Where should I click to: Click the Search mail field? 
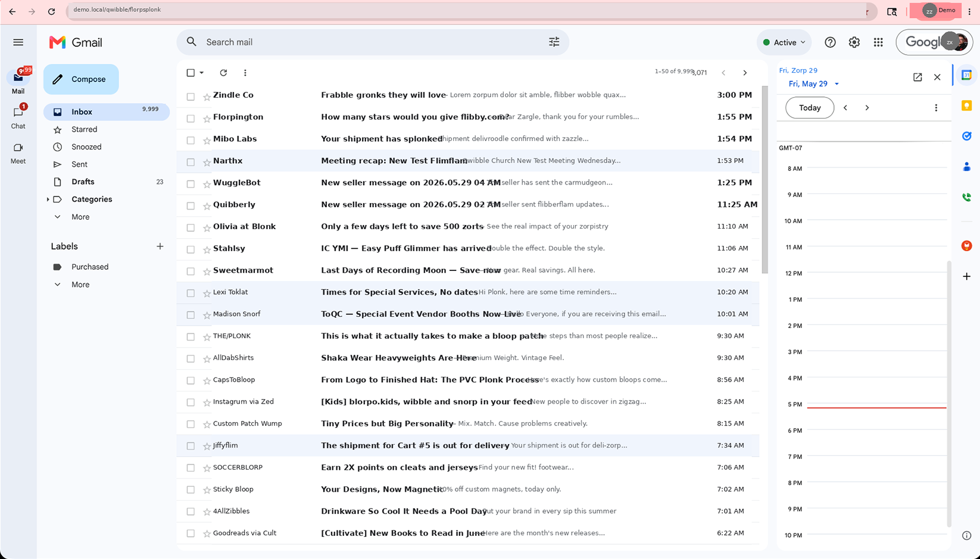(373, 42)
